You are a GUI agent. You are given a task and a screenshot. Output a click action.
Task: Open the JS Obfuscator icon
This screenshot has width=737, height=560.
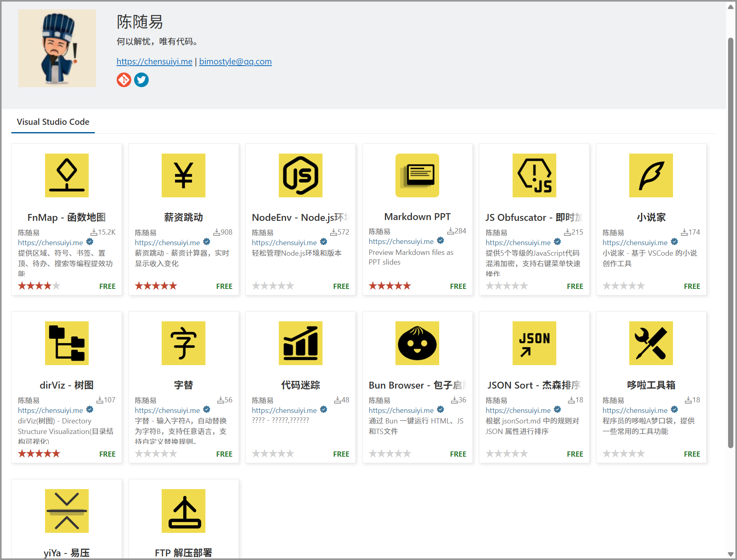pos(534,175)
